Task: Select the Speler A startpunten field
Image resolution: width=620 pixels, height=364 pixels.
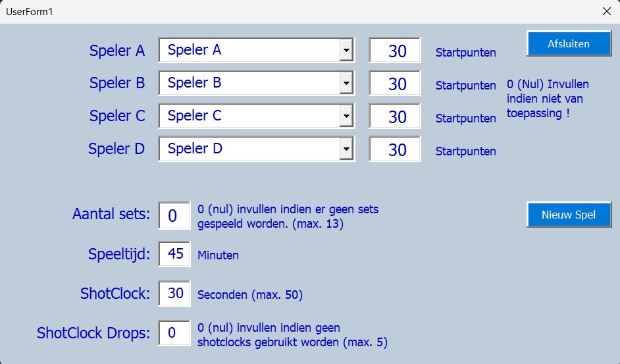Action: click(x=395, y=51)
